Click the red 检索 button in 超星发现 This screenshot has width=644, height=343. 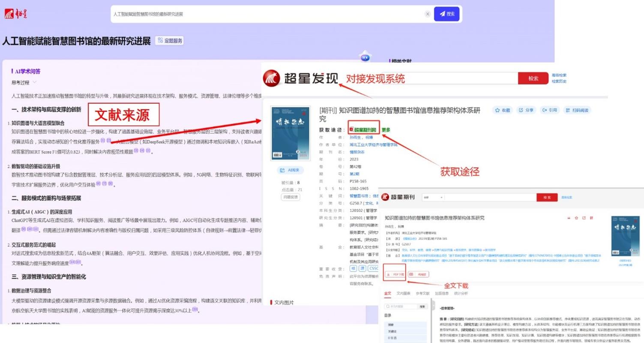pos(533,78)
